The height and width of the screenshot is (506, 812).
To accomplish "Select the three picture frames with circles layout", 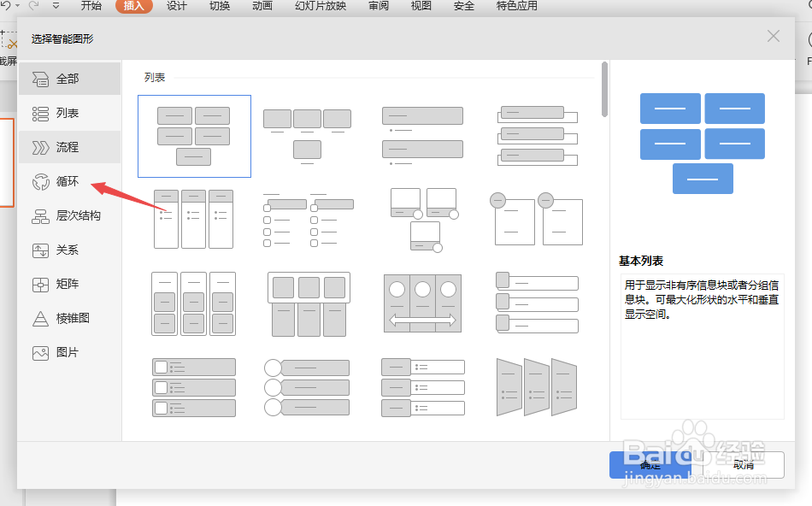I will [424, 221].
